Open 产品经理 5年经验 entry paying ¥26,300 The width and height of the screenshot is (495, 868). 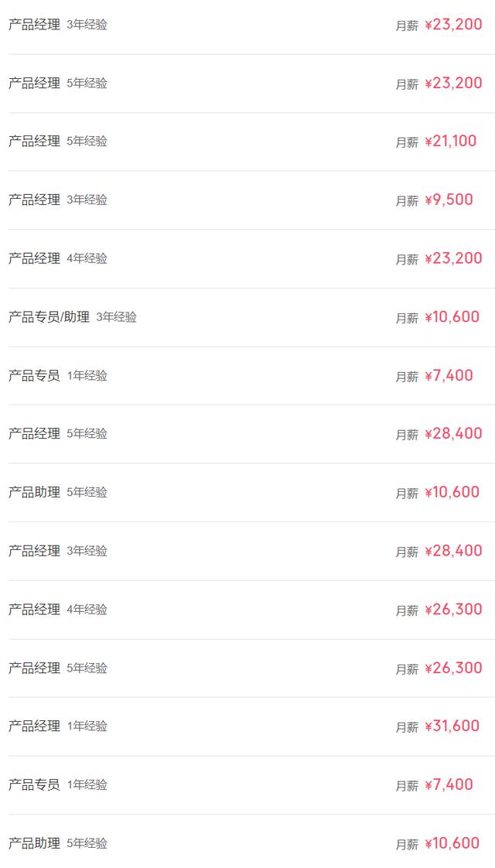(34, 668)
